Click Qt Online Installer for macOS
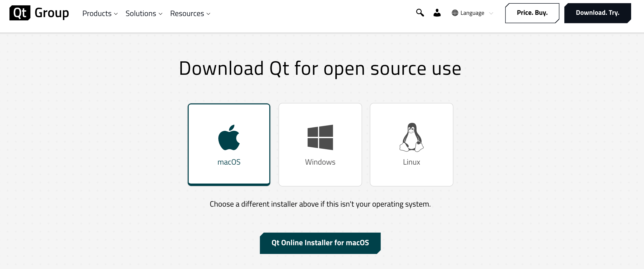 point(320,243)
